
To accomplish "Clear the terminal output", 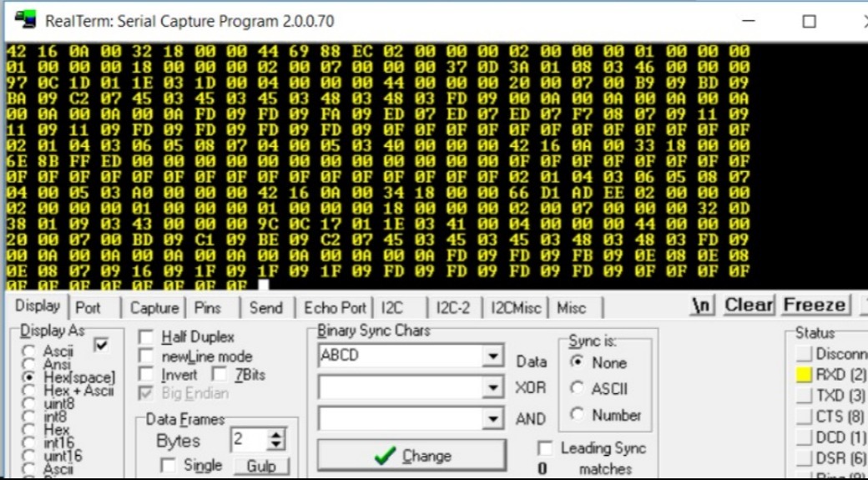I will 749,305.
